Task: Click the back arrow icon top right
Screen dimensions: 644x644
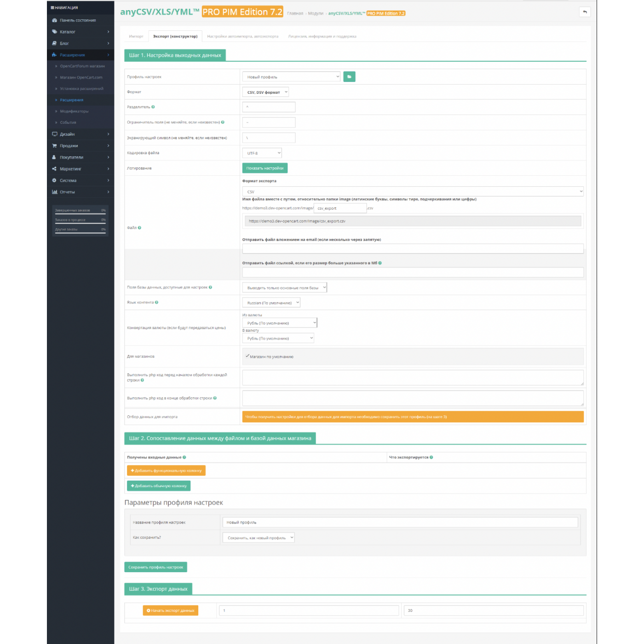Action: coord(585,12)
